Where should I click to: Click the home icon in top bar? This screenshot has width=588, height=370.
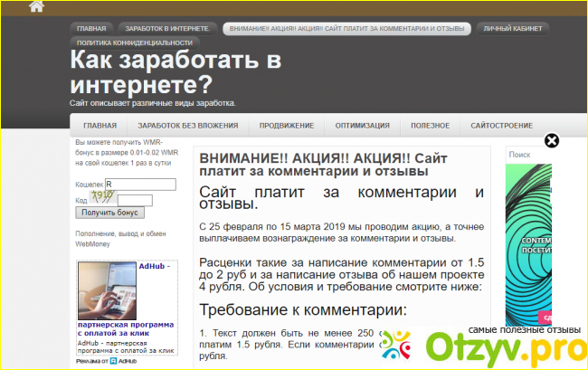tap(36, 6)
